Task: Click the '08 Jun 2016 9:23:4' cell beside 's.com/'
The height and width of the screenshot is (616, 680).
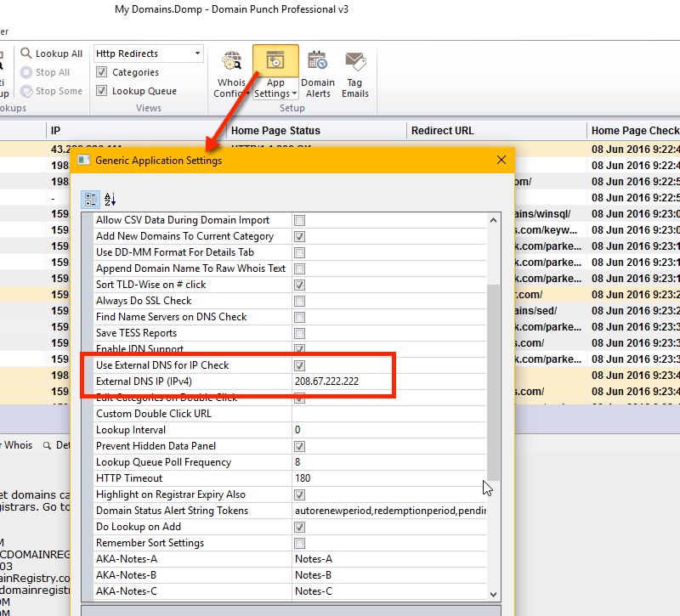Action: (x=633, y=392)
